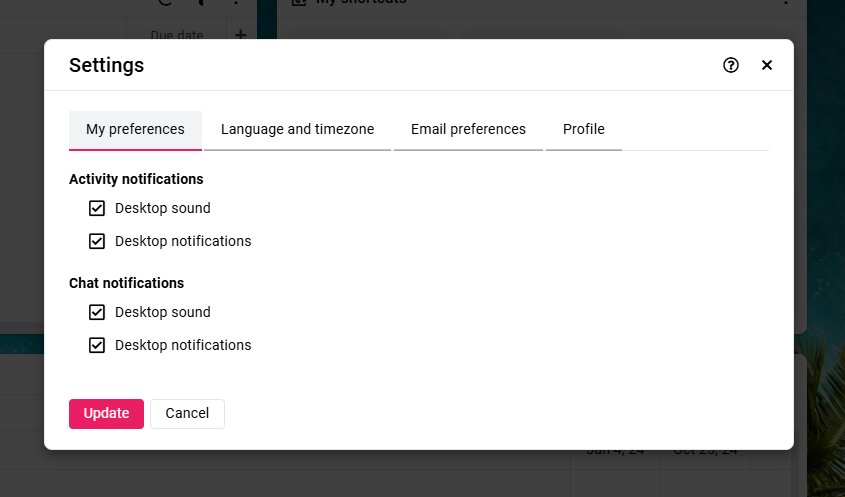Select the Profile tab
The height and width of the screenshot is (497, 845).
pos(584,130)
